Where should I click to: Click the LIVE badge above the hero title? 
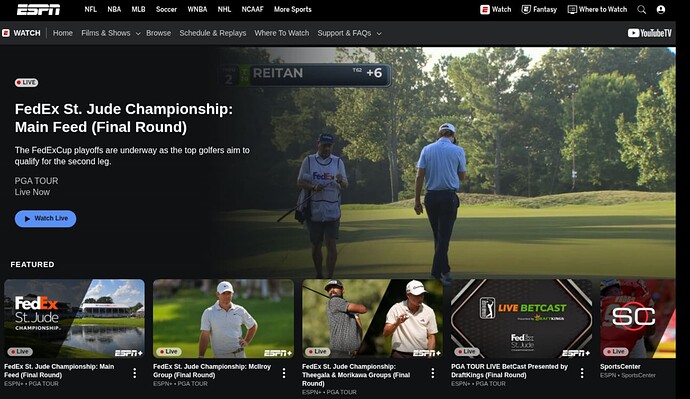(x=26, y=83)
